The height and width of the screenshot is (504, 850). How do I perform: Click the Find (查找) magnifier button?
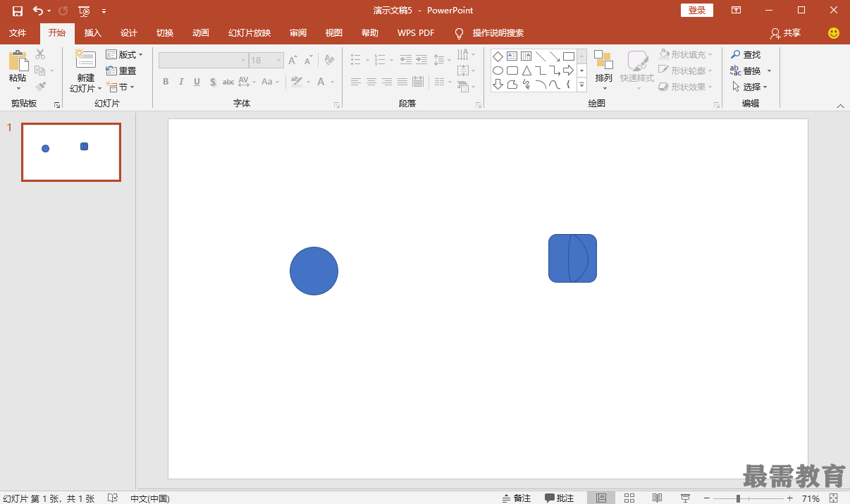click(x=746, y=54)
